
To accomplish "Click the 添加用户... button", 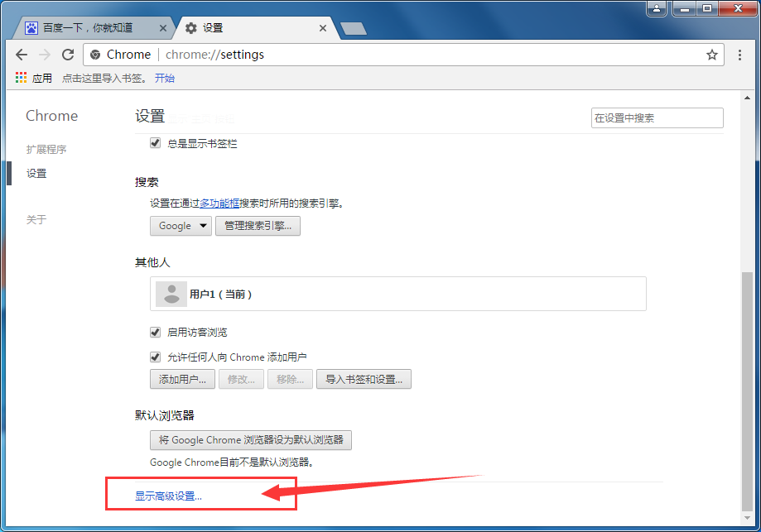I will coord(182,379).
